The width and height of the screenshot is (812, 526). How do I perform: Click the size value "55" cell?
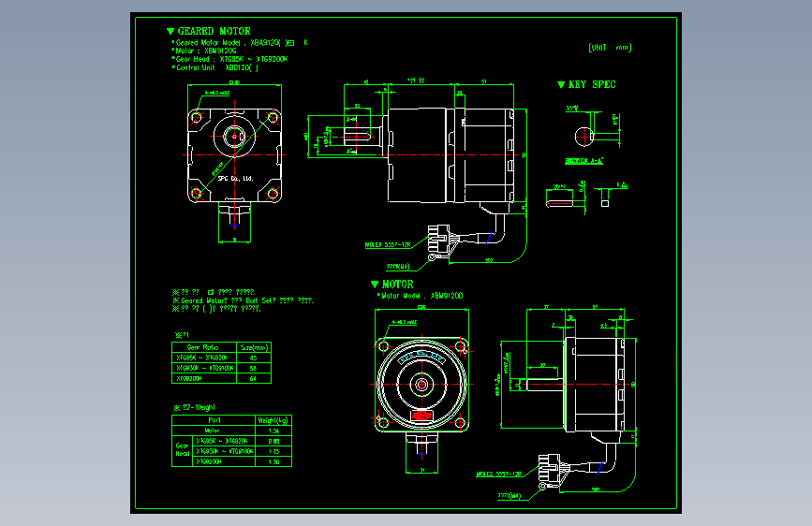(x=253, y=368)
